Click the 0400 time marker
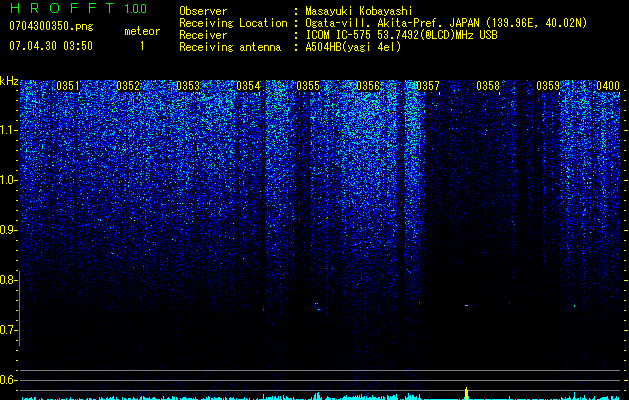The height and width of the screenshot is (400, 629). coord(608,85)
